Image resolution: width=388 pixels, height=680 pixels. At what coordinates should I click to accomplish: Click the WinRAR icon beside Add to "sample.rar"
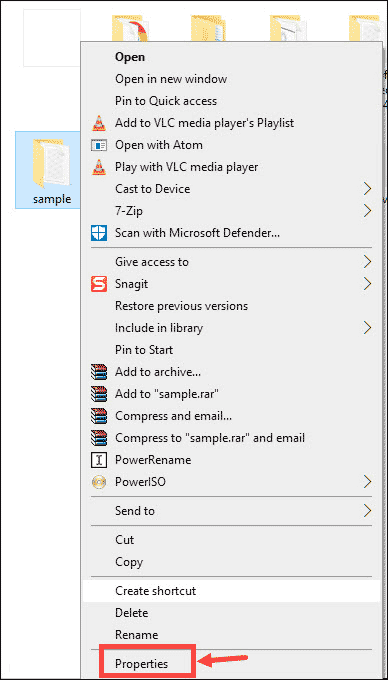99,394
